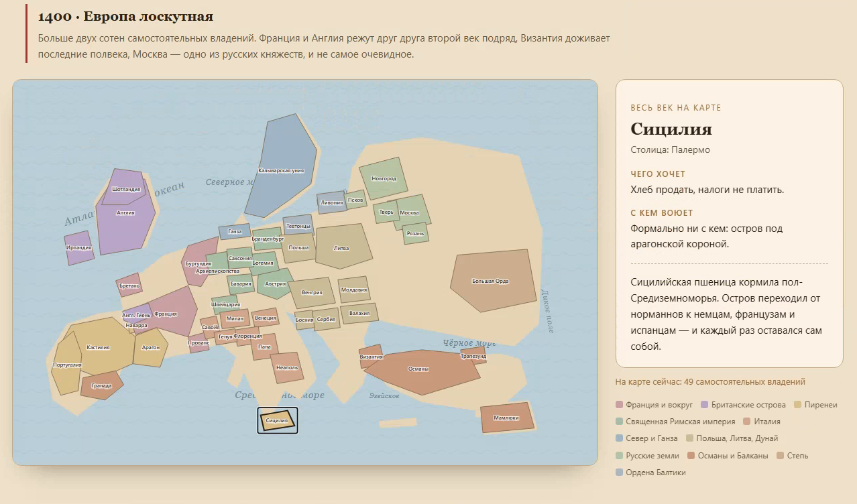
Task: Open the Польша territory
Action: point(298,247)
